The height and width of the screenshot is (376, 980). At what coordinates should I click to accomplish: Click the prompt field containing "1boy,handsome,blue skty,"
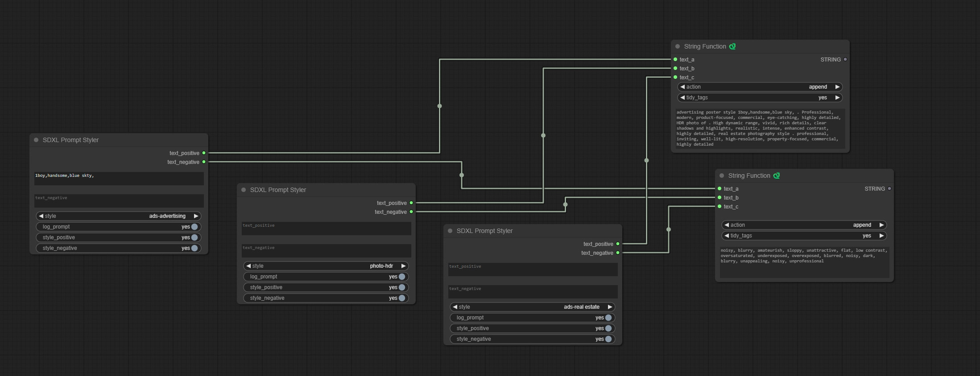tap(119, 178)
